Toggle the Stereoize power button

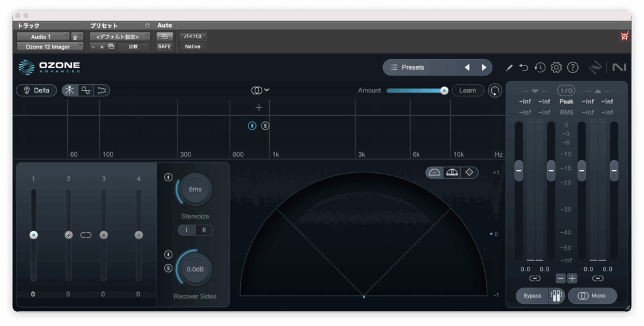click(x=168, y=177)
